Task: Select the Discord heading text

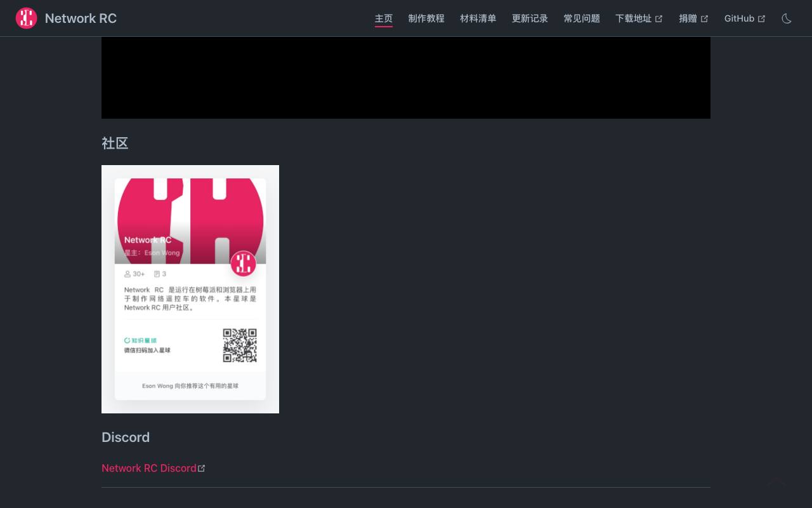Action: click(x=126, y=438)
